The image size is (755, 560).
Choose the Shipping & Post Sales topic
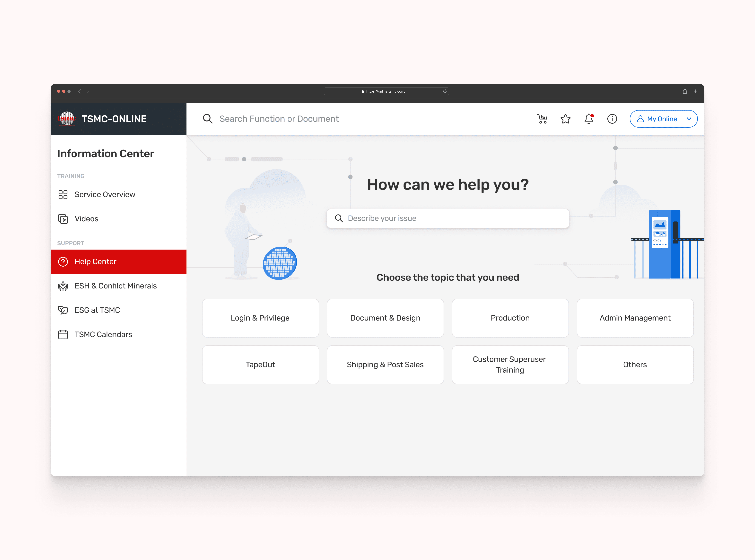click(385, 365)
